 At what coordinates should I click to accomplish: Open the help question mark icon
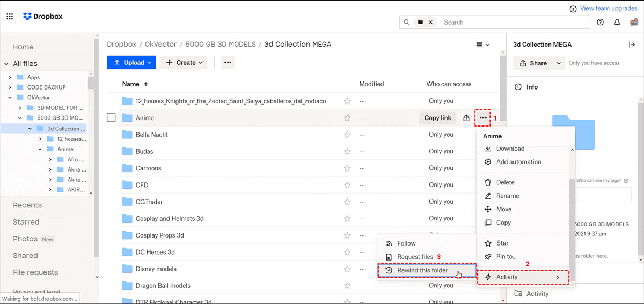coord(601,22)
